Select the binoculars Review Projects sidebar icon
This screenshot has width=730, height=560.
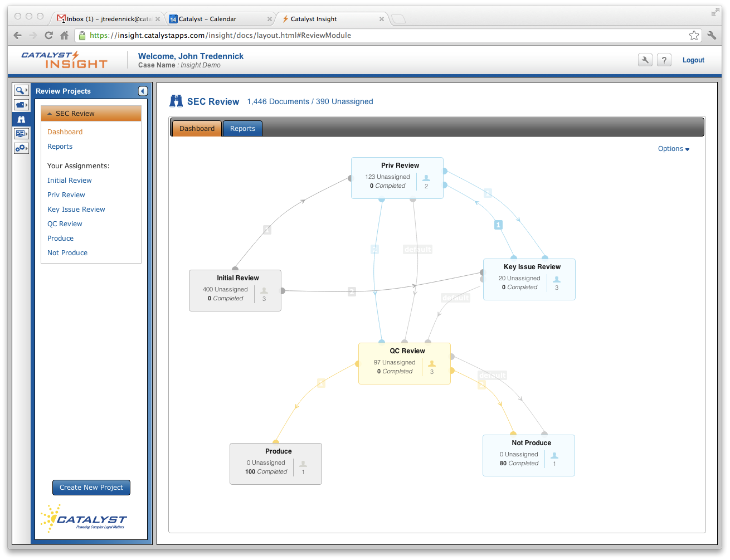[x=21, y=119]
